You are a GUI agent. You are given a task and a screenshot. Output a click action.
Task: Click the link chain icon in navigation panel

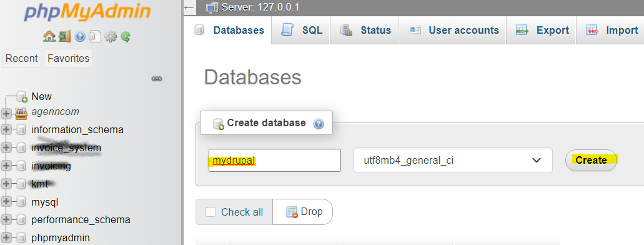tap(157, 78)
